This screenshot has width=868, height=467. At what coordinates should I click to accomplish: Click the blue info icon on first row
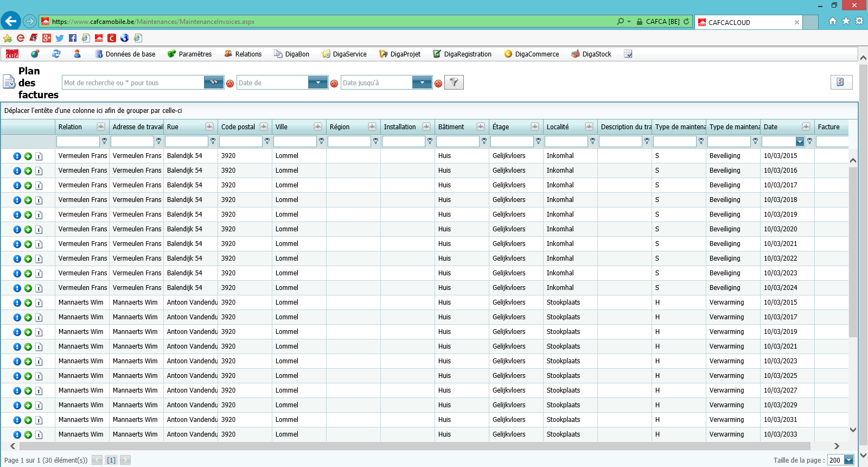point(17,156)
